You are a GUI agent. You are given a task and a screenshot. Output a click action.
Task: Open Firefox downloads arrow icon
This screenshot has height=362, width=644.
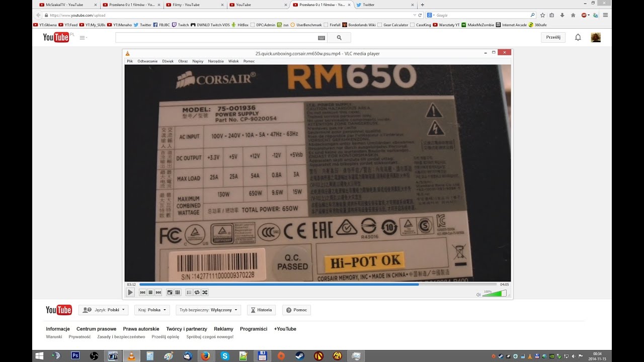click(562, 15)
